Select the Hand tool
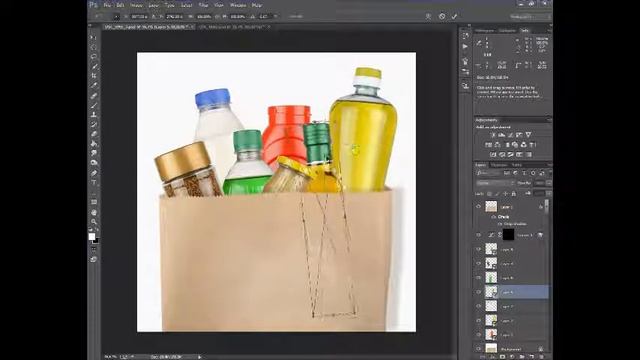640x360 pixels. [x=94, y=212]
